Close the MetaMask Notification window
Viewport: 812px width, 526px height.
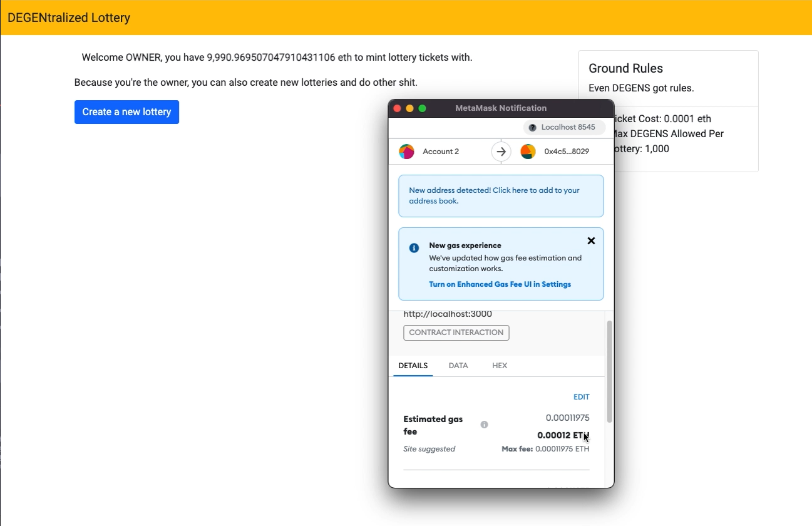click(397, 108)
